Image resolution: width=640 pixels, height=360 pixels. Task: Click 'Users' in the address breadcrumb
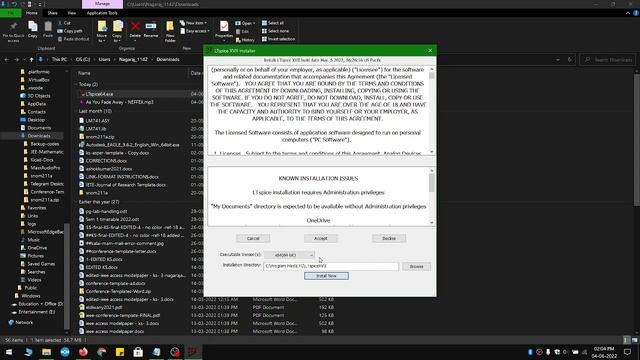pyautogui.click(x=104, y=60)
